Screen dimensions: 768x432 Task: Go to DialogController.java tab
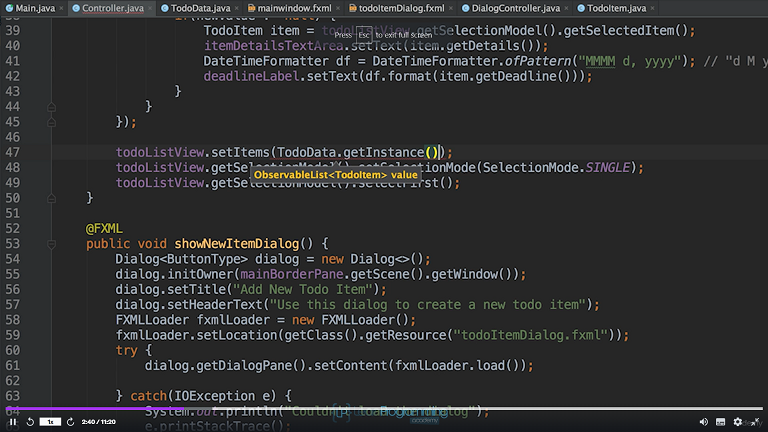516,8
